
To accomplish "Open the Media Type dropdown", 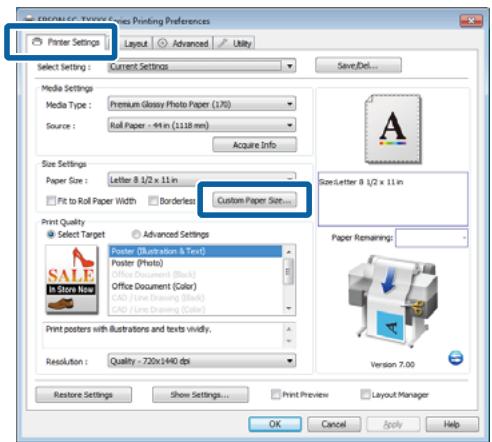I will 202,104.
